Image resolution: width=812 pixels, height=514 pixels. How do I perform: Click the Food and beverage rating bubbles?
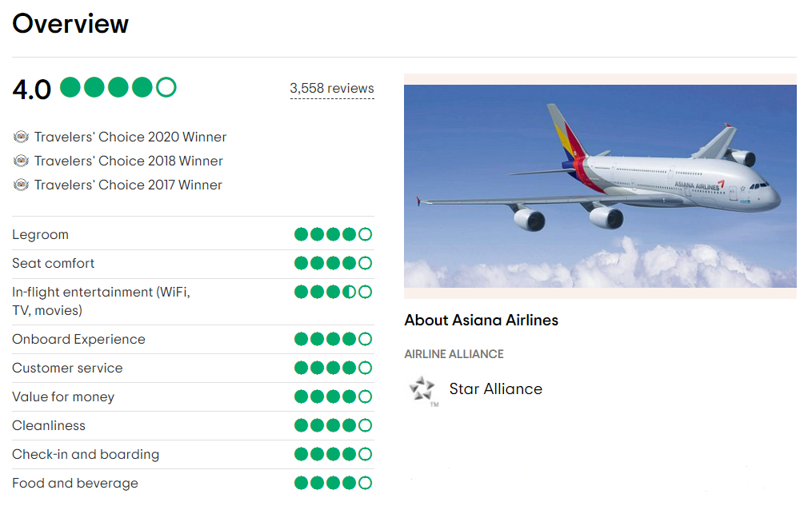pos(333,483)
